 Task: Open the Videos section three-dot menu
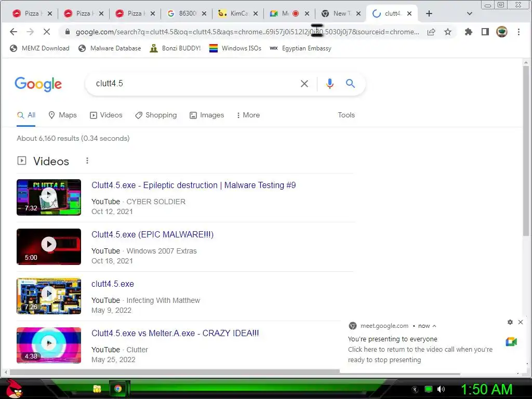click(87, 161)
